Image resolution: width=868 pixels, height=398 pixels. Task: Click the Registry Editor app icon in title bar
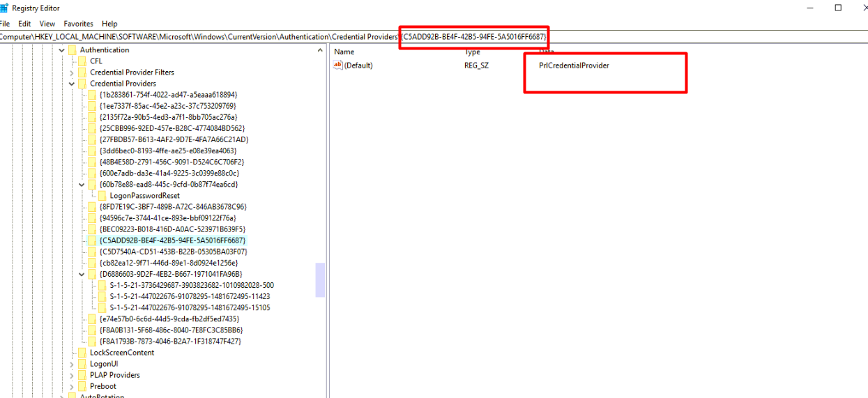tap(3, 8)
